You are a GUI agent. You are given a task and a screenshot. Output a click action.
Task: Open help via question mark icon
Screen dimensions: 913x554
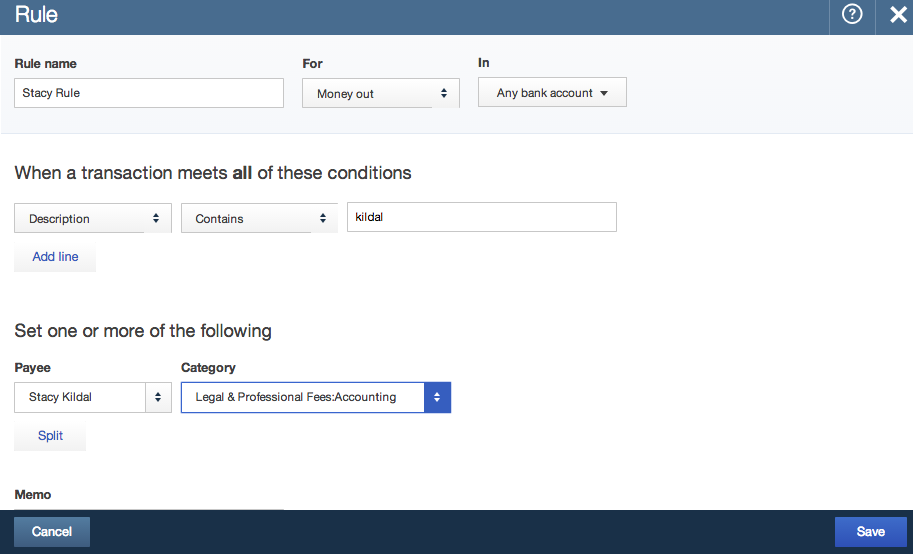point(852,14)
